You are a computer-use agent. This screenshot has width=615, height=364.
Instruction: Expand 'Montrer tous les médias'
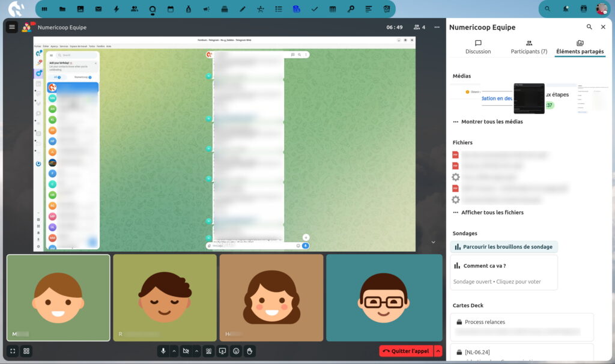click(x=488, y=121)
